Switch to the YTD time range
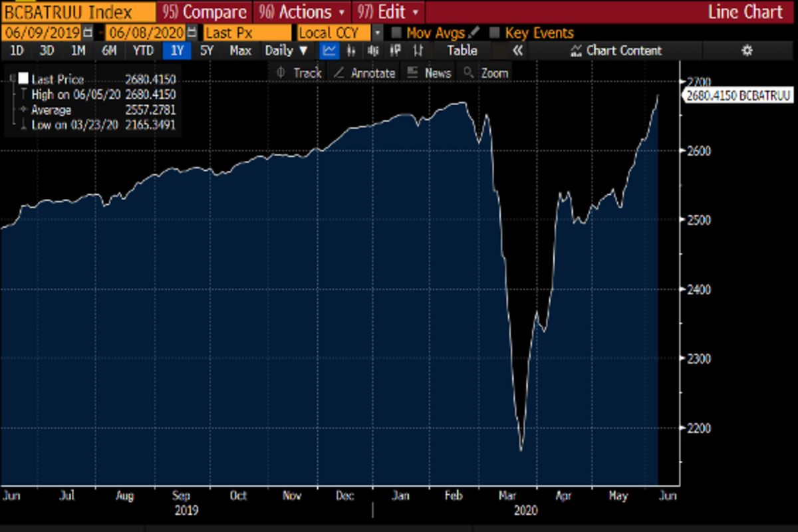Image resolution: width=798 pixels, height=532 pixels. (x=143, y=51)
